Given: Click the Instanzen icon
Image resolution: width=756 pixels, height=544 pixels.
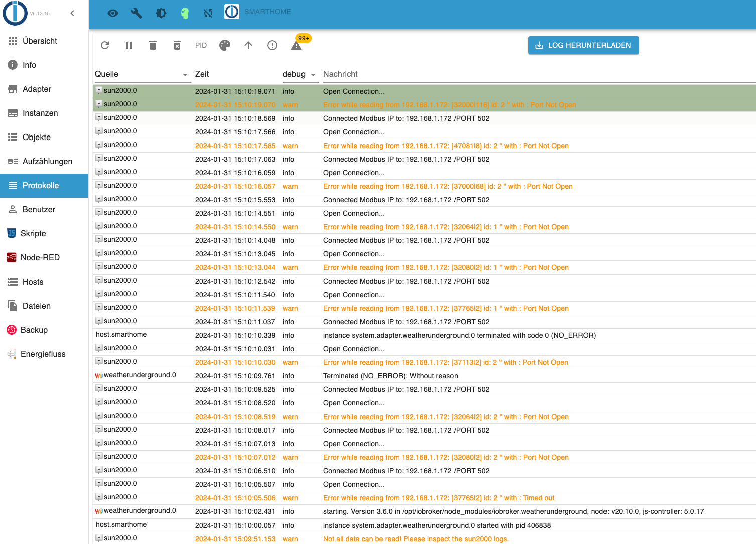Looking at the screenshot, I should pos(13,113).
